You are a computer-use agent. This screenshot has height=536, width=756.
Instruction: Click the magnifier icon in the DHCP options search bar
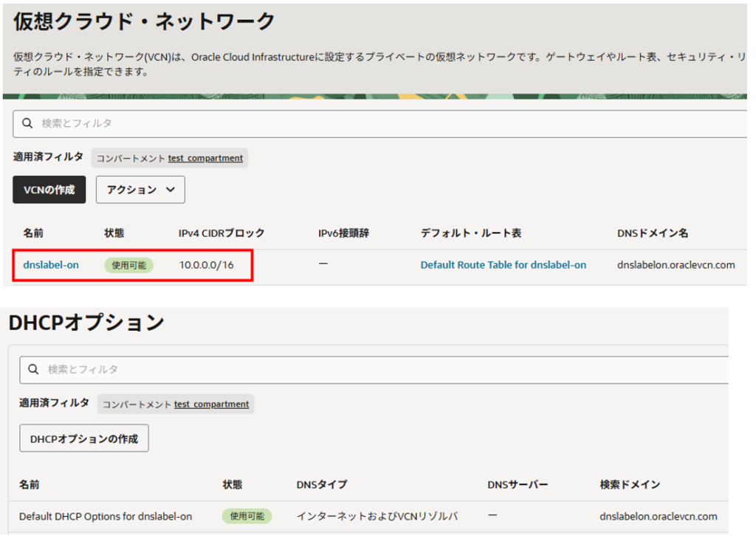pos(34,368)
